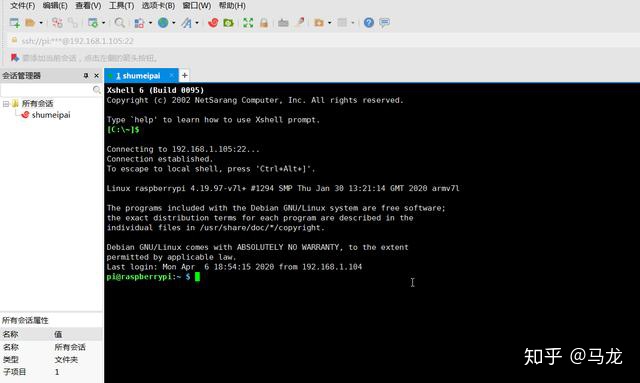Click the globe encoding icon

163,23
